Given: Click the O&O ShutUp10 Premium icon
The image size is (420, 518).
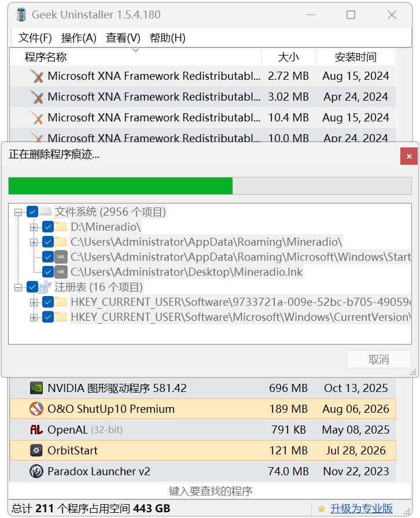Looking at the screenshot, I should tap(36, 409).
